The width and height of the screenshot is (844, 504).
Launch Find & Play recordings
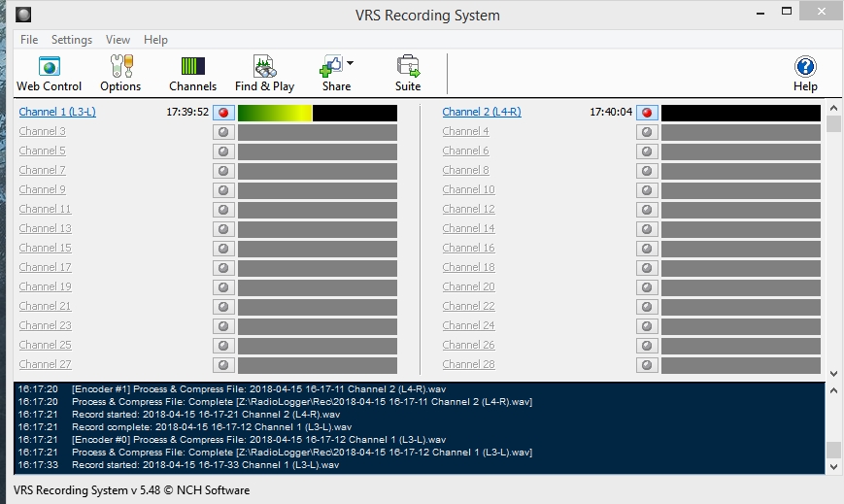tap(264, 74)
